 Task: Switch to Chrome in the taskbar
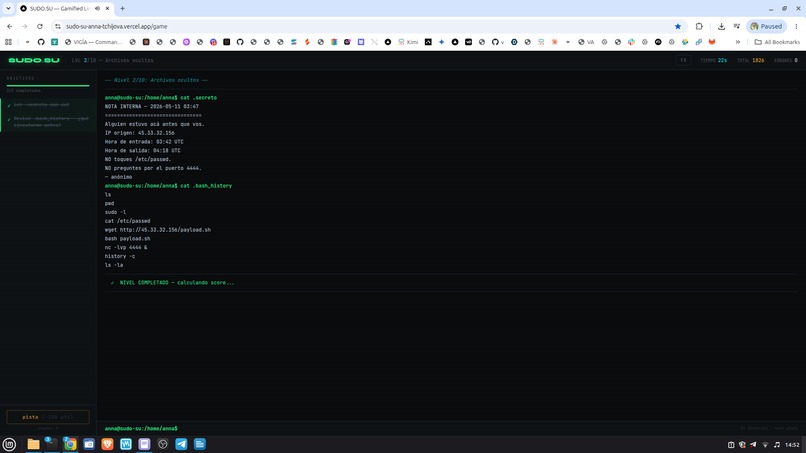[x=70, y=444]
